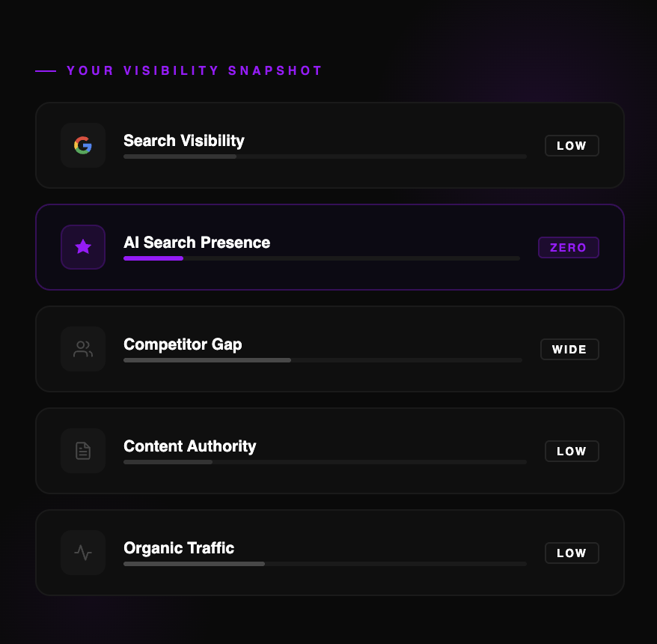
Task: Click the Your Visibility Snapshot heading
Action: click(195, 71)
